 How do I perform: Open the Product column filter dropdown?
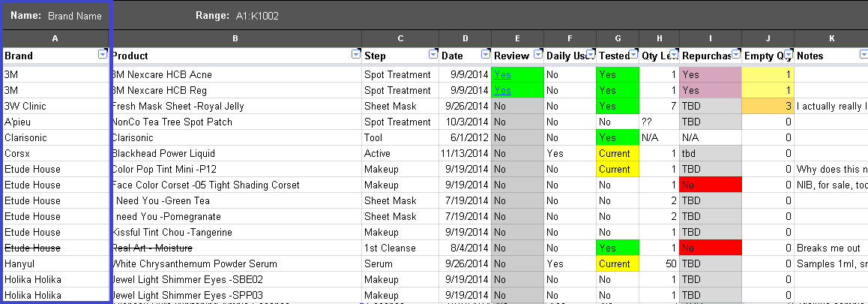[355, 55]
